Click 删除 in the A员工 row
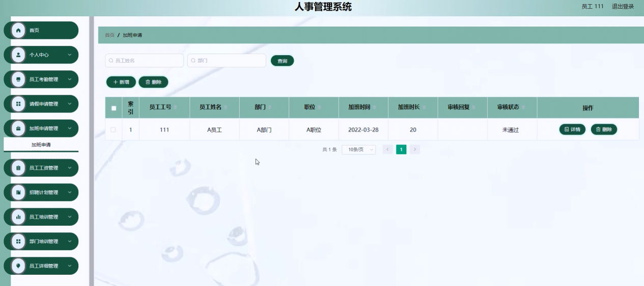 pyautogui.click(x=604, y=129)
